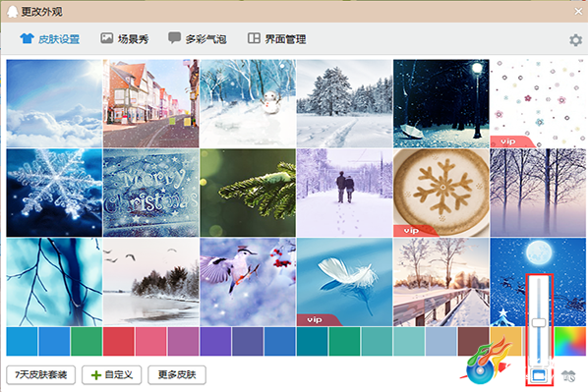Click the QQ penguin logo in title bar
This screenshot has height=392, width=588.
pyautogui.click(x=13, y=11)
